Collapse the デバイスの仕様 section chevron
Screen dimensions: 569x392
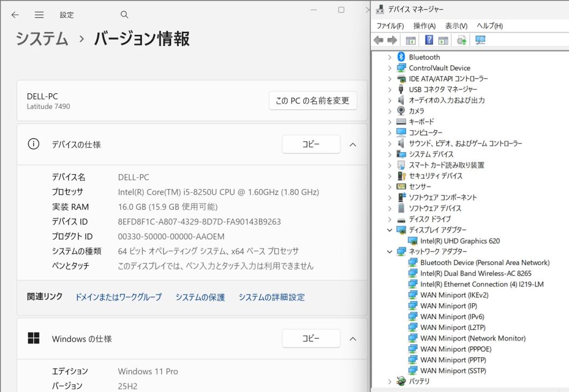coord(353,145)
